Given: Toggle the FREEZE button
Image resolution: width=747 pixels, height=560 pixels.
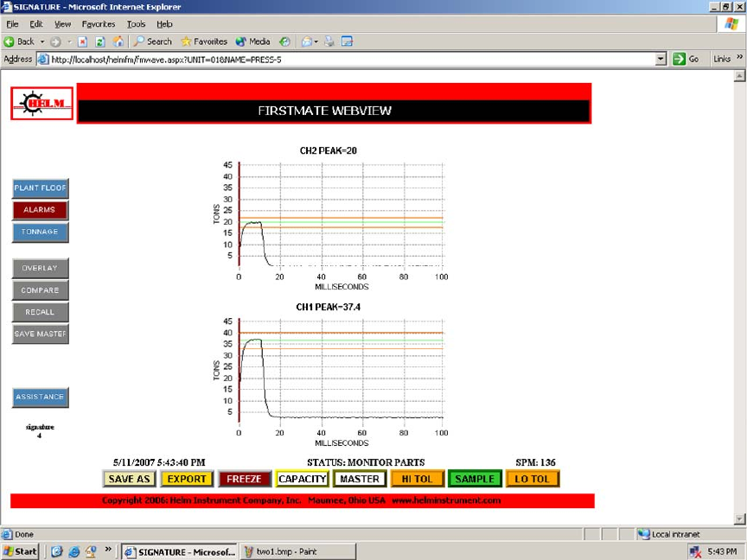Looking at the screenshot, I should pyautogui.click(x=245, y=479).
